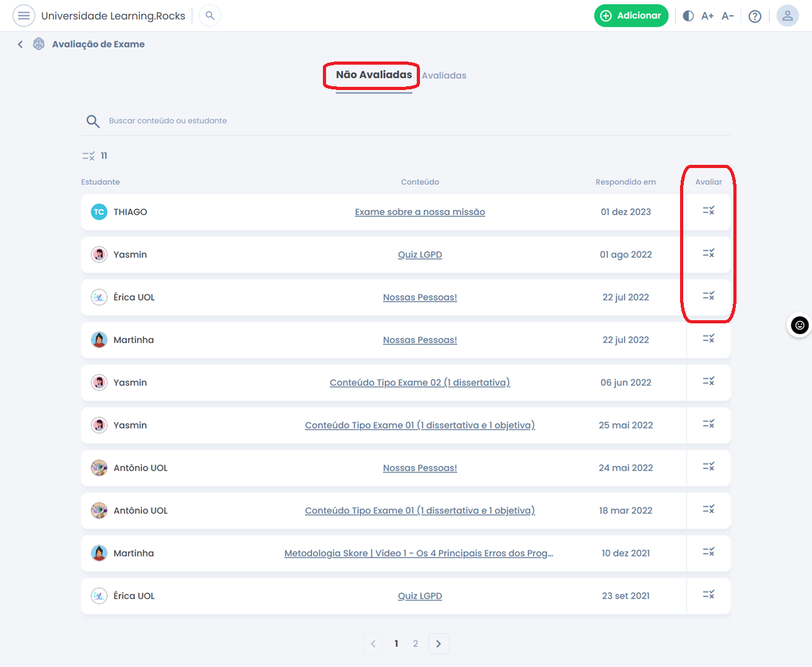Open Conteúdo Tipo Exame 02 (1 dissertativa) link
Screen dimensions: 812x667
tap(420, 382)
